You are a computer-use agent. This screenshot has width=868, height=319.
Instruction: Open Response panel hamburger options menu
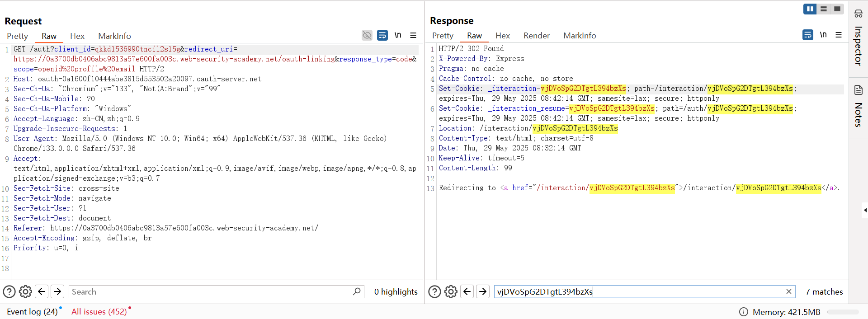click(839, 35)
